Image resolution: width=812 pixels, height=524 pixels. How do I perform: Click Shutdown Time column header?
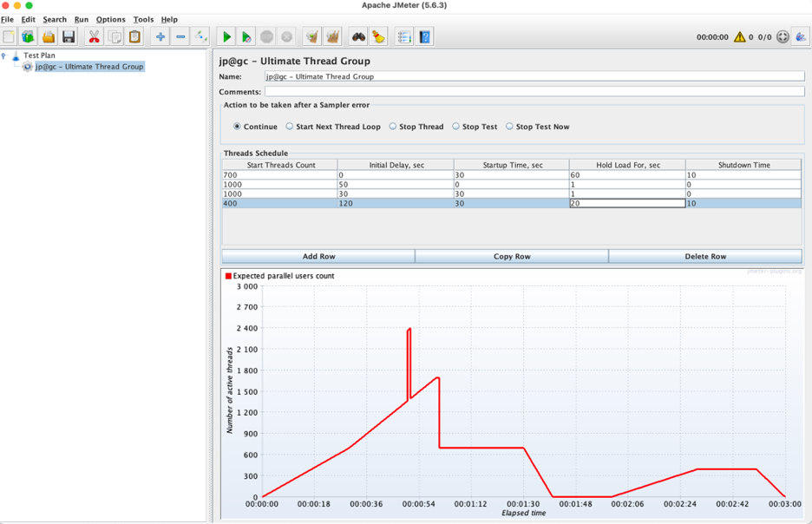743,165
